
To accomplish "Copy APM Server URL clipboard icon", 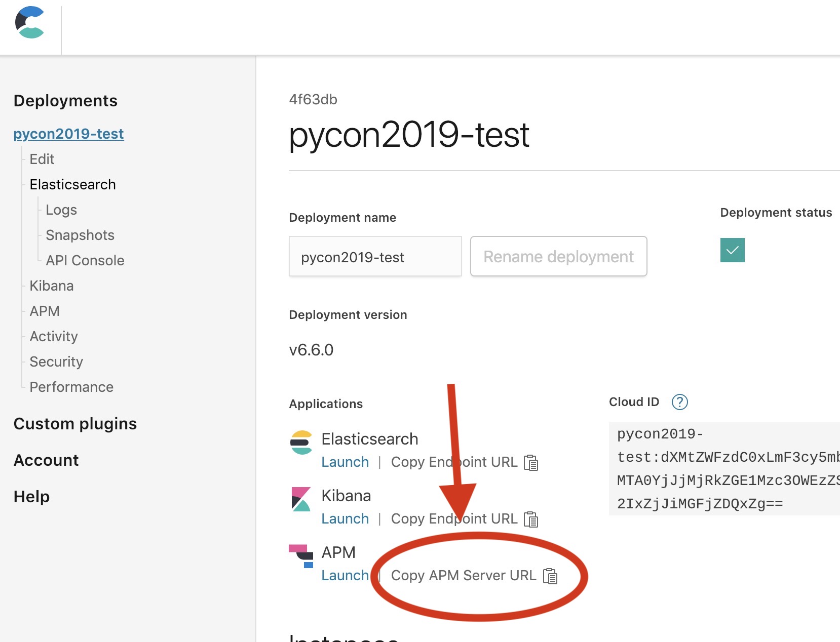I will [550, 576].
